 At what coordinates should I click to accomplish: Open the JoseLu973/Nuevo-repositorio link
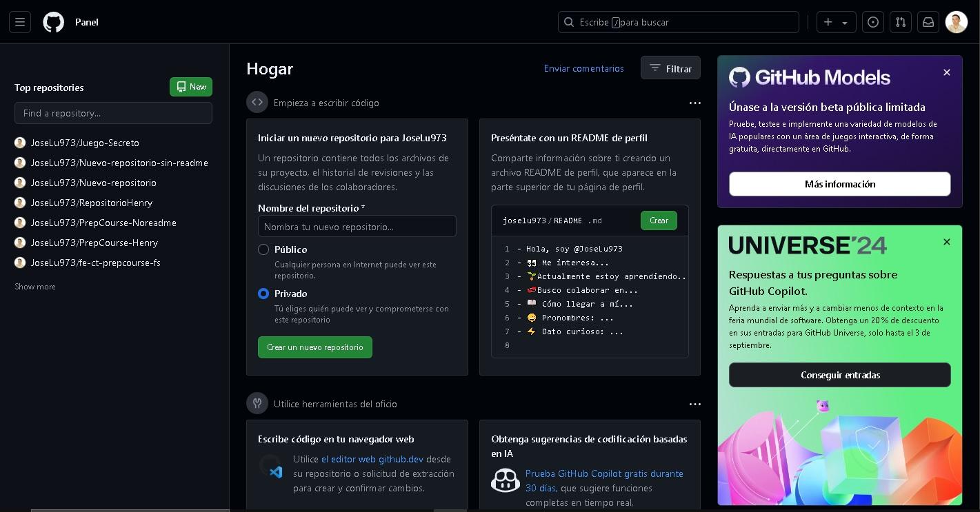(x=94, y=183)
